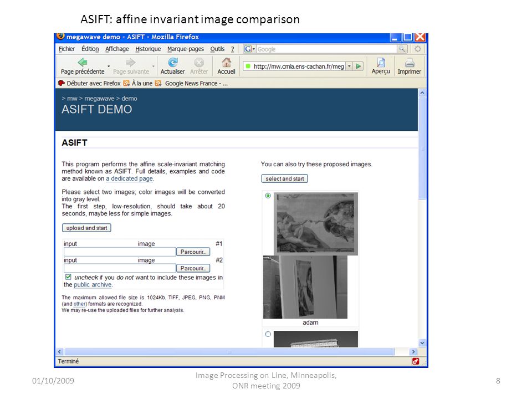Click the input image #1 file field
This screenshot has height=399, width=532.
click(120, 252)
